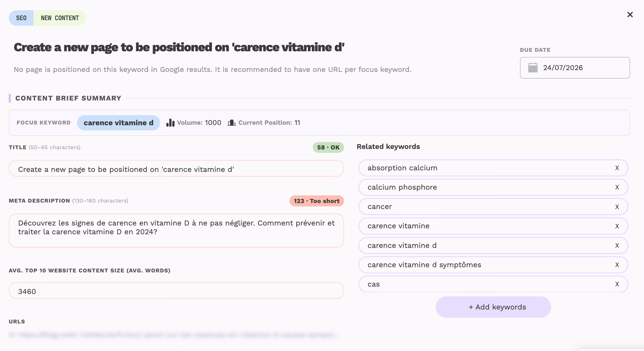Screen dimensions: 644x351
Task: Remove the 'carence vitamine d' related keyword
Action: 617,245
